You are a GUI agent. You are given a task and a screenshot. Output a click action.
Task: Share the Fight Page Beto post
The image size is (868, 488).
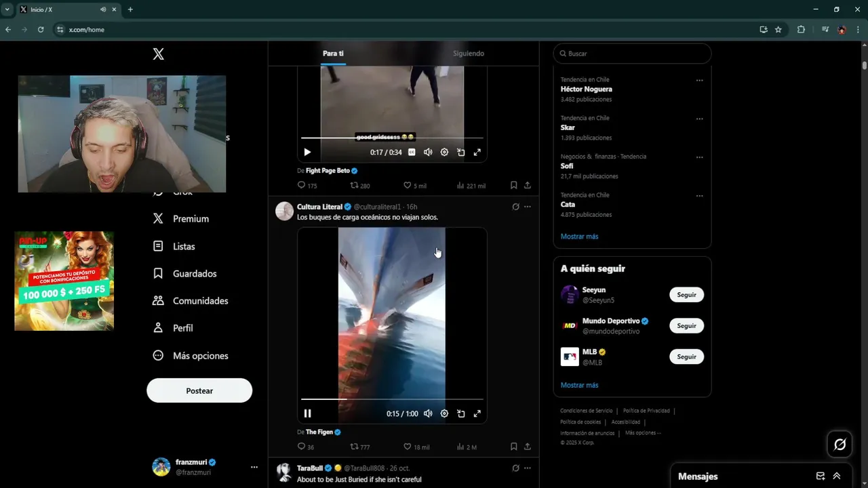[527, 185]
